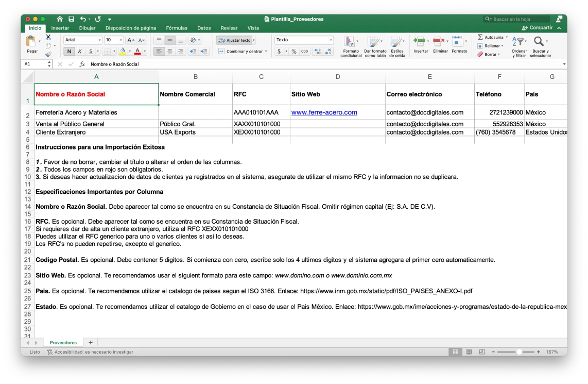Switch to the Dibujar tab
The width and height of the screenshot is (588, 384).
pyautogui.click(x=87, y=28)
